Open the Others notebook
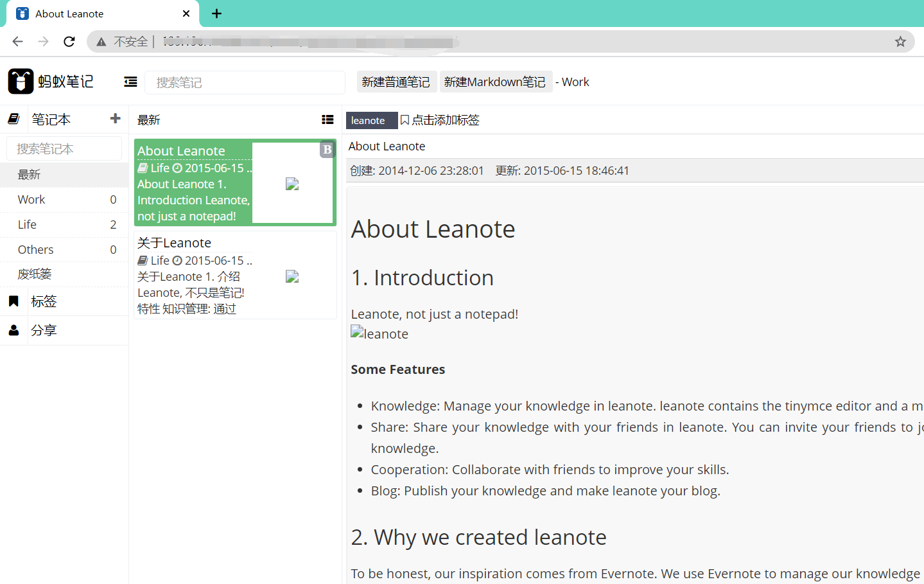 (64, 249)
